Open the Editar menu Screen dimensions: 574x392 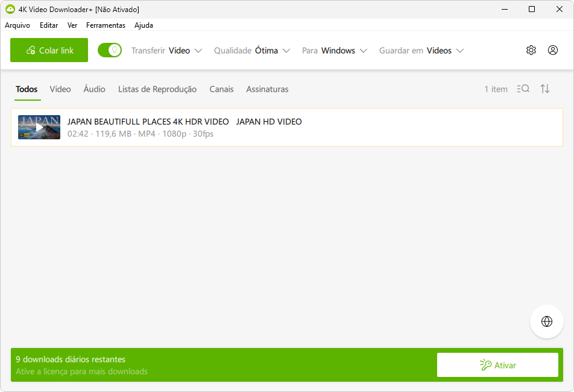[49, 25]
